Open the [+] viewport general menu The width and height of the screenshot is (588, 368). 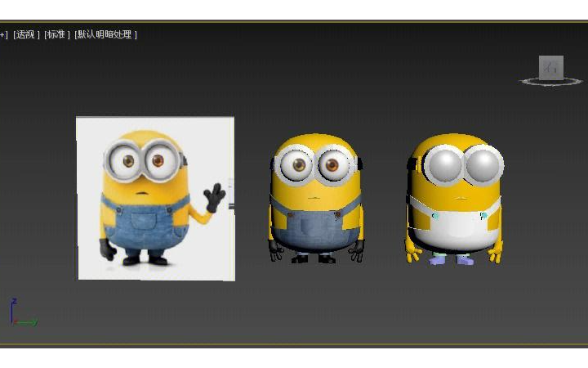(x=3, y=34)
